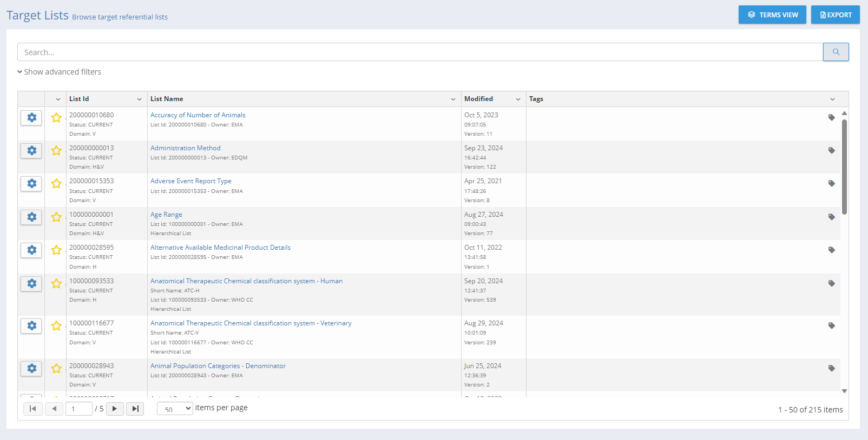Open items per page dropdown
Image resolution: width=868 pixels, height=440 pixels.
tap(175, 409)
